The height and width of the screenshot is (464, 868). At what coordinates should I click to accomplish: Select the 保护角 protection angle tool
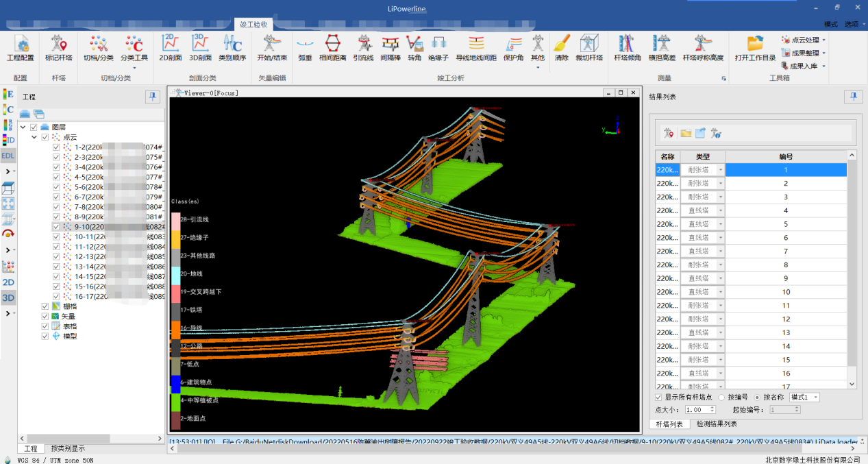point(513,48)
